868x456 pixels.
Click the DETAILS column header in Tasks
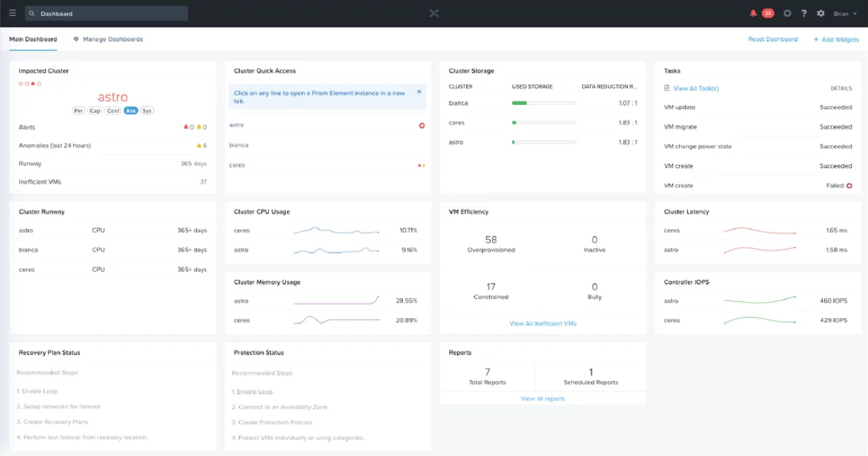click(841, 88)
